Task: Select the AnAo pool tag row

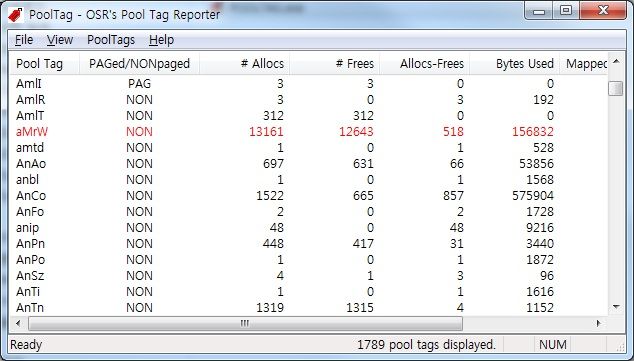Action: (x=309, y=164)
